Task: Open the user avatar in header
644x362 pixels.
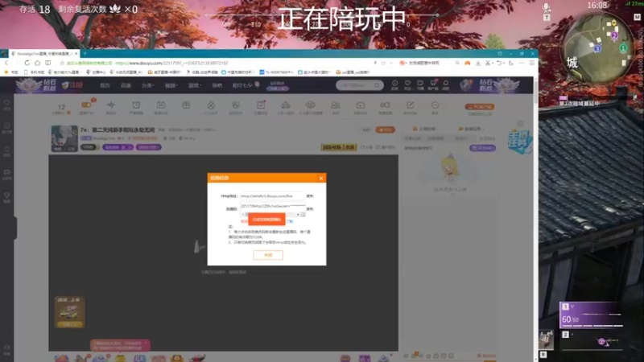Action: tap(466, 85)
